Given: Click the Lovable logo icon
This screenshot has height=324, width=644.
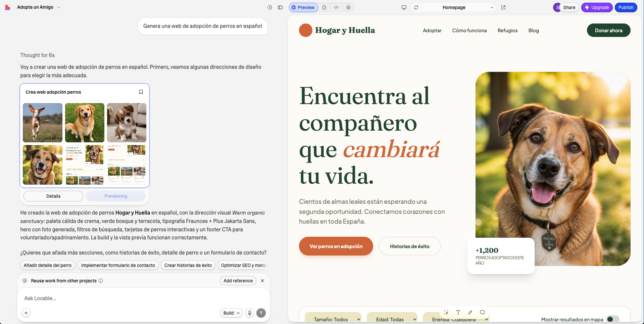Looking at the screenshot, I should coord(8,7).
